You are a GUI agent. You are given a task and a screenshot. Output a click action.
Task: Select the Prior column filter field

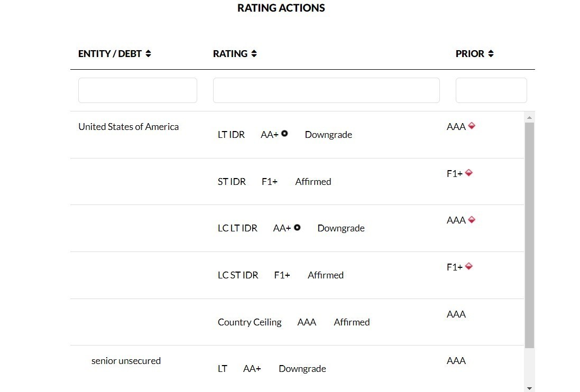[491, 90]
